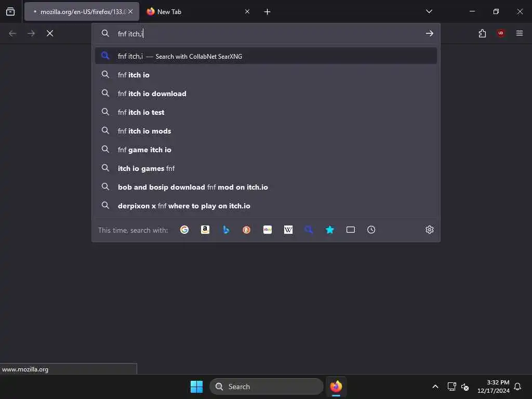Viewport: 532px width, 399px height.
Task: Click the go arrow in the address bar
Action: coord(430,33)
